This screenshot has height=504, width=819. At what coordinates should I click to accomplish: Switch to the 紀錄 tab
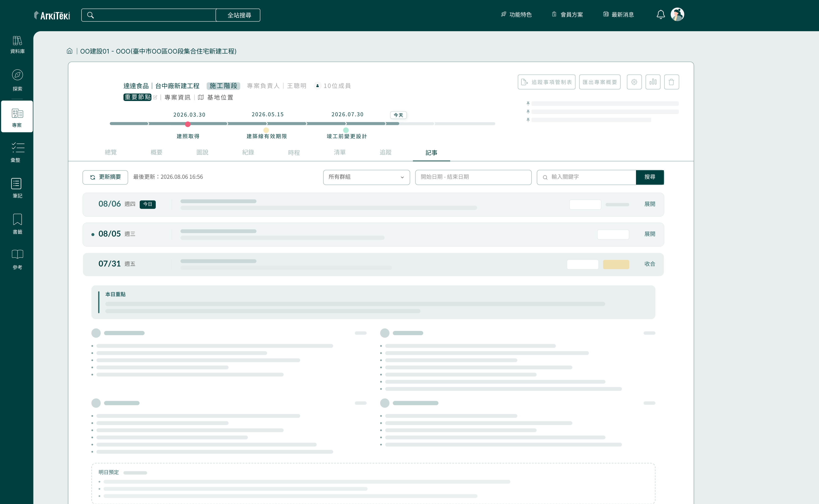[248, 152]
